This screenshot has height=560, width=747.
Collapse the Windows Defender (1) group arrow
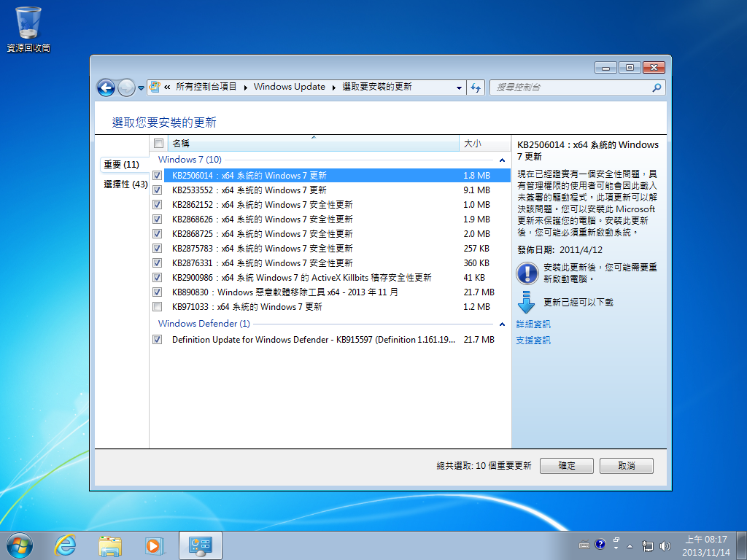tap(502, 324)
